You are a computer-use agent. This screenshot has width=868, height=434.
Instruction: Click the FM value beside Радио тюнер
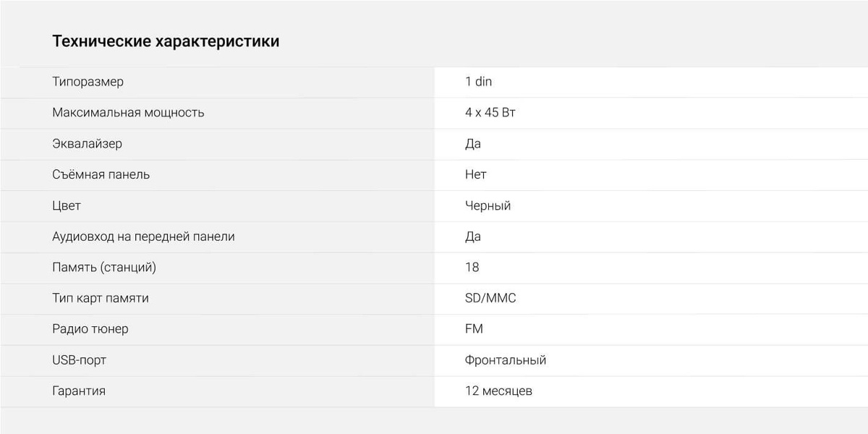(474, 329)
